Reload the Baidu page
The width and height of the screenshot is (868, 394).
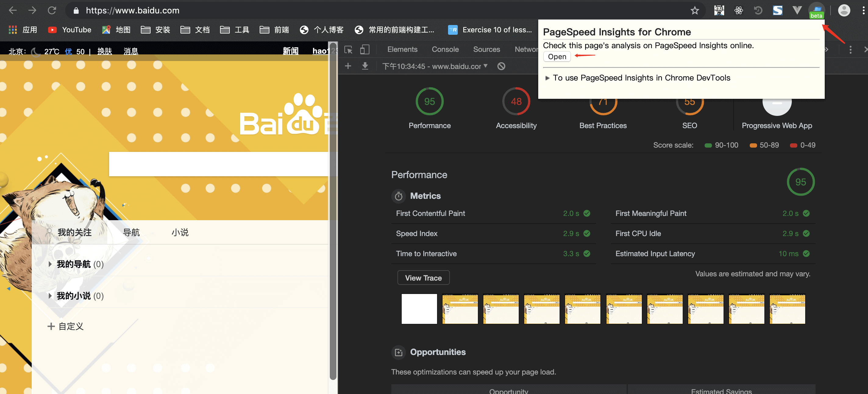(x=52, y=10)
